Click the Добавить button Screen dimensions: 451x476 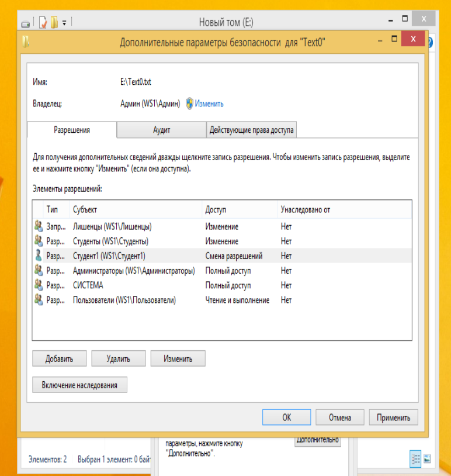(x=60, y=358)
